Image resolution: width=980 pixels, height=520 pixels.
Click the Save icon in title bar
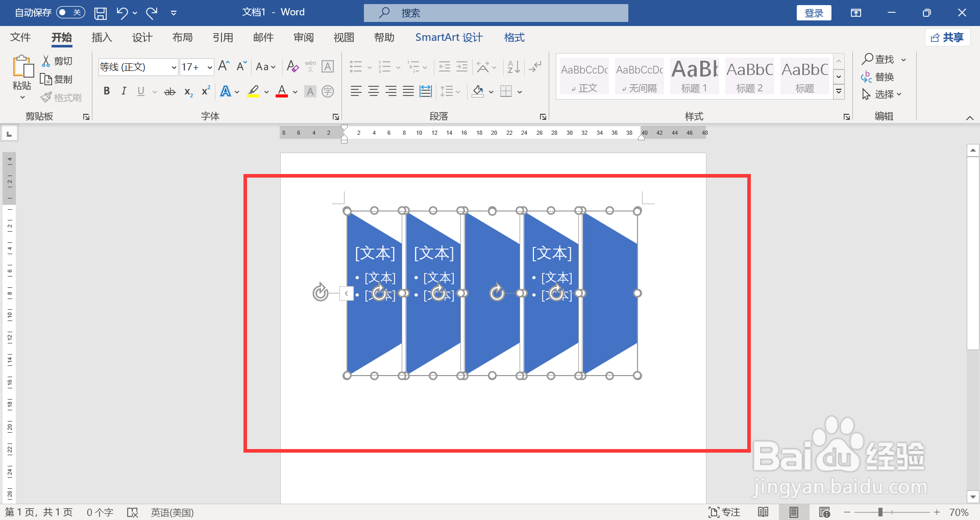[101, 13]
